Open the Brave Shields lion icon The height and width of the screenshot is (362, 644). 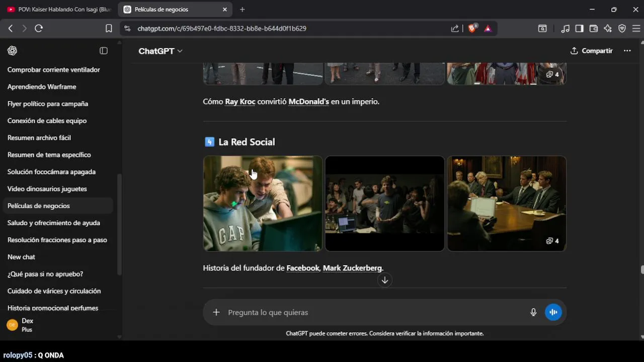[x=472, y=28]
